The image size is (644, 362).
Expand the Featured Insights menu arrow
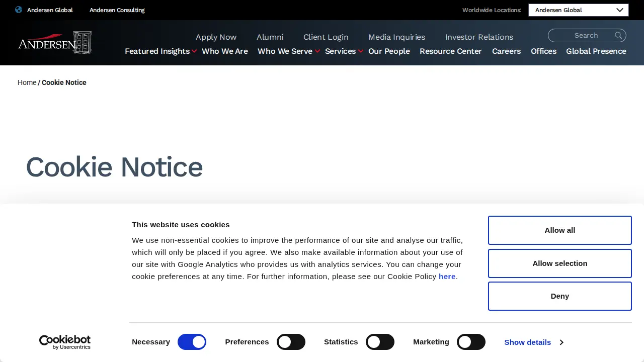point(194,51)
